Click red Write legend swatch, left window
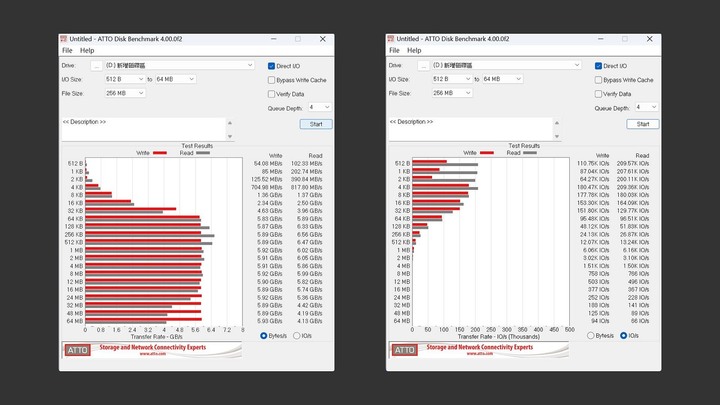The width and height of the screenshot is (720, 405). pos(160,153)
